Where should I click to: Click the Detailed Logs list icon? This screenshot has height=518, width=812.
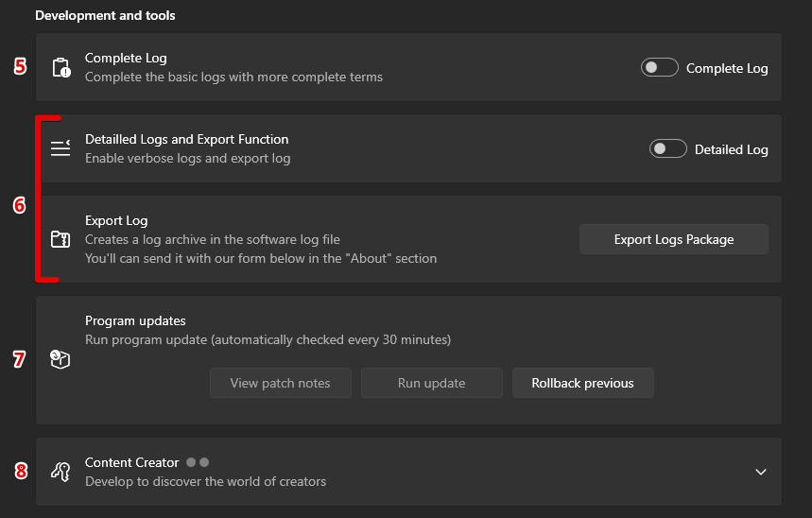click(x=60, y=148)
